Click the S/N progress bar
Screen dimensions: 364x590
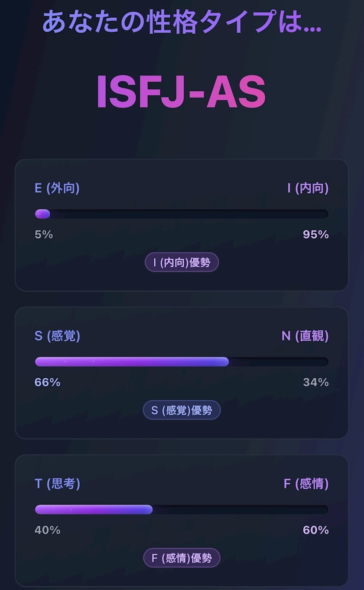(182, 362)
